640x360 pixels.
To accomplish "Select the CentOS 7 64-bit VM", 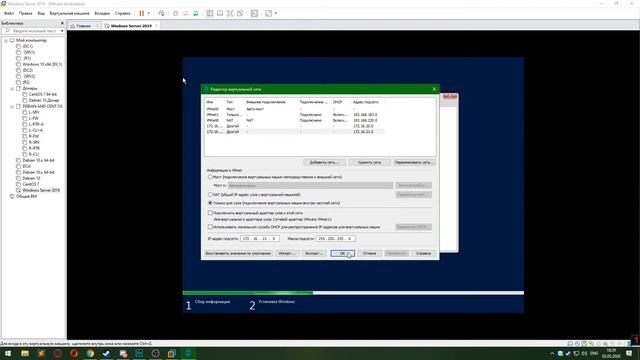I will point(42,94).
